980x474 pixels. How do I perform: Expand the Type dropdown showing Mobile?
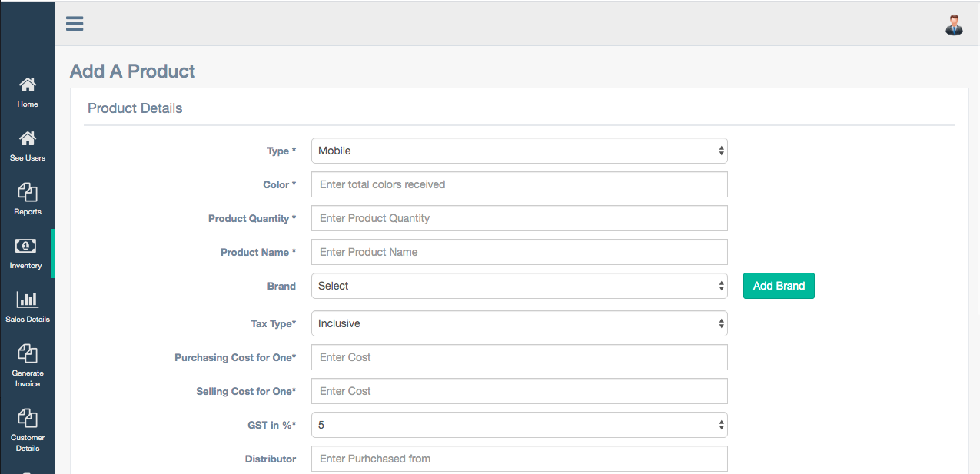[519, 151]
